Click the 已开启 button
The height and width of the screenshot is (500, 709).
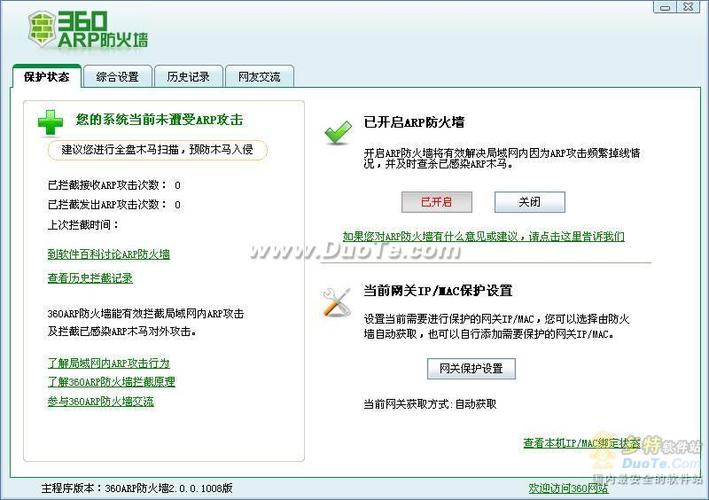point(436,202)
